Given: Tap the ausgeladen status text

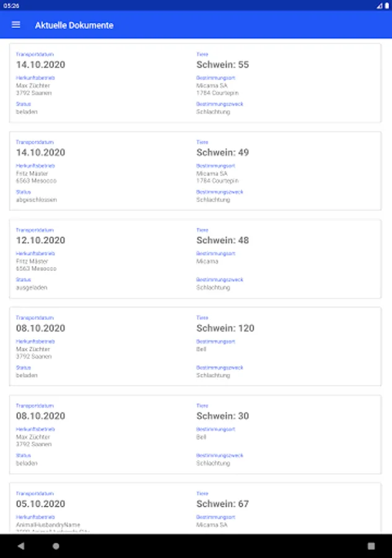Looking at the screenshot, I should [x=32, y=288].
